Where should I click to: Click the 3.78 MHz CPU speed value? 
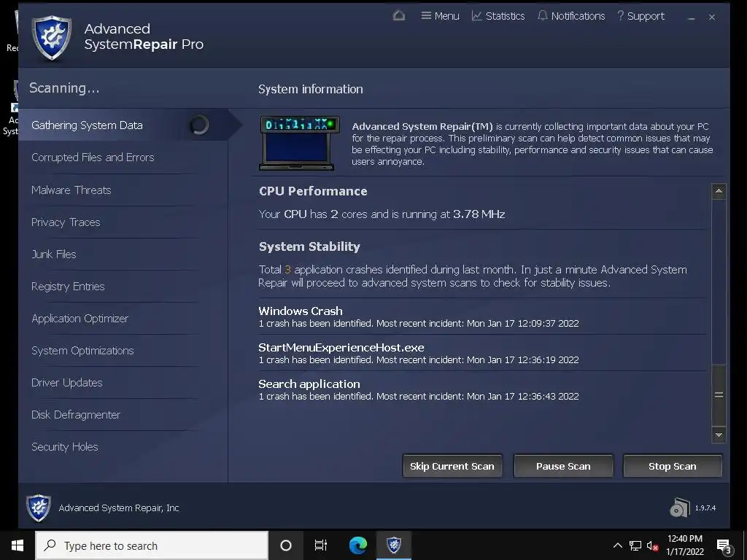click(479, 214)
